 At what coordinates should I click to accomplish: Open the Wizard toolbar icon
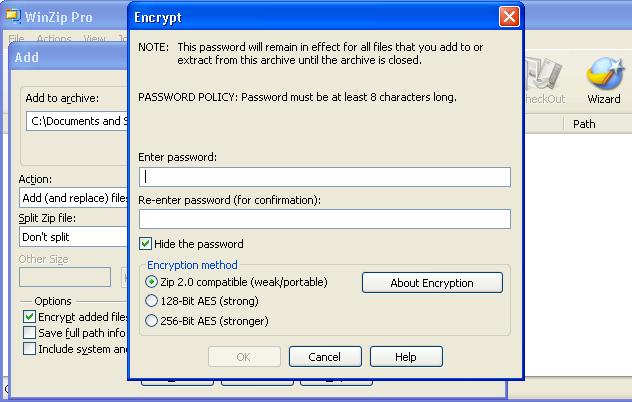[604, 81]
